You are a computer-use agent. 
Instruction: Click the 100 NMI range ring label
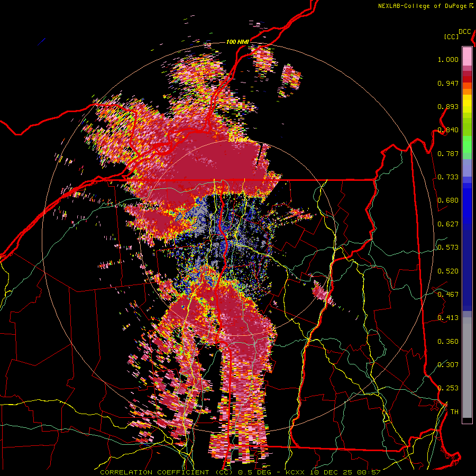(237, 42)
